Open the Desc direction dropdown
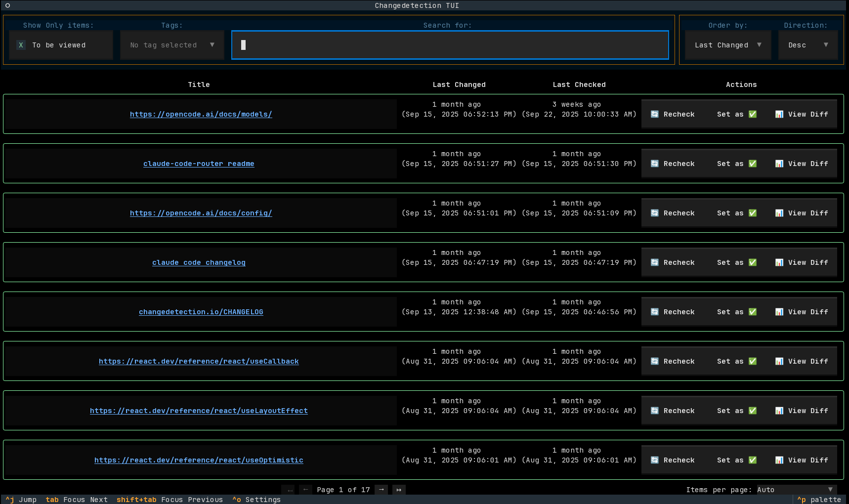 pyautogui.click(x=807, y=45)
